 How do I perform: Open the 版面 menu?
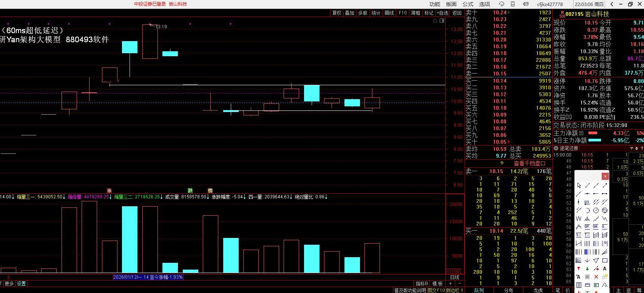pos(451,4)
